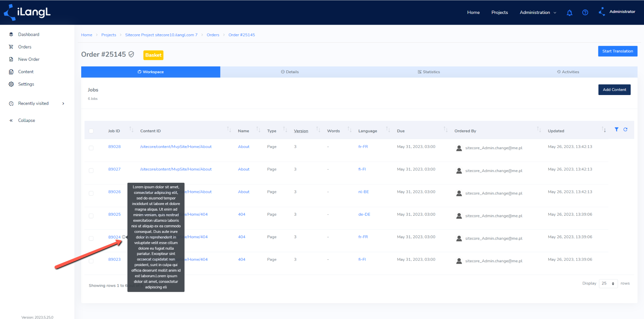Open the notifications bell
Image resolution: width=644 pixels, height=319 pixels.
[569, 12]
